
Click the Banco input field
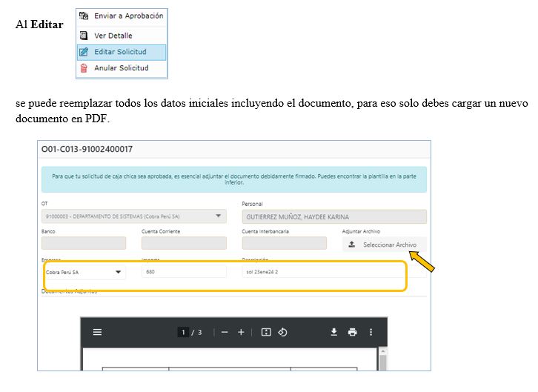(84, 243)
